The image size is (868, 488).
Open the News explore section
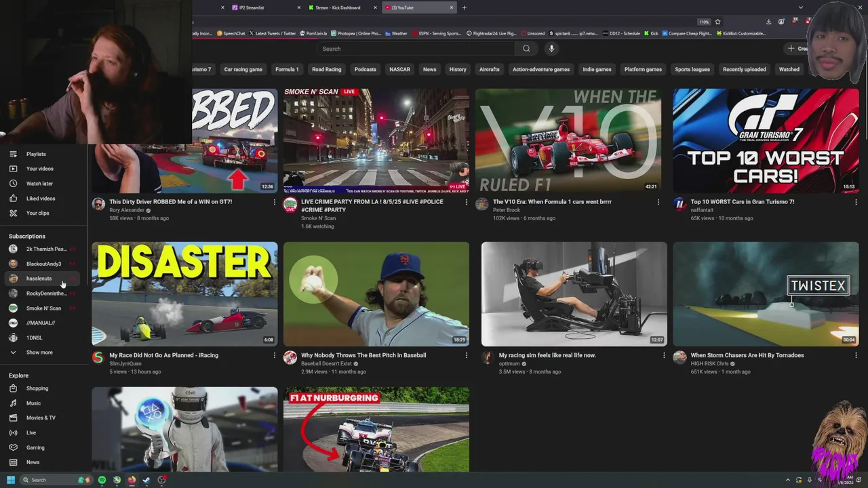pos(33,462)
